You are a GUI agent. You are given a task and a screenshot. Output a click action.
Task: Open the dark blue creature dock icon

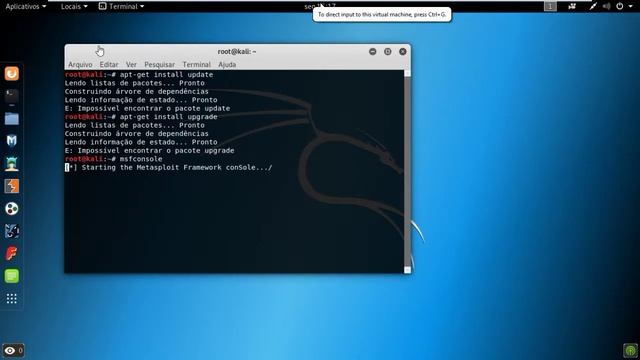pos(11,231)
